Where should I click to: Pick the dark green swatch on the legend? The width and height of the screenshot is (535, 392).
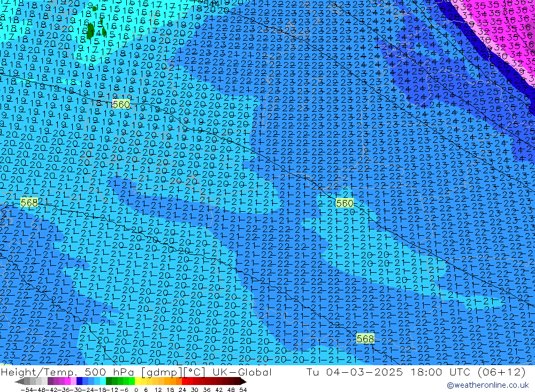click(109, 381)
